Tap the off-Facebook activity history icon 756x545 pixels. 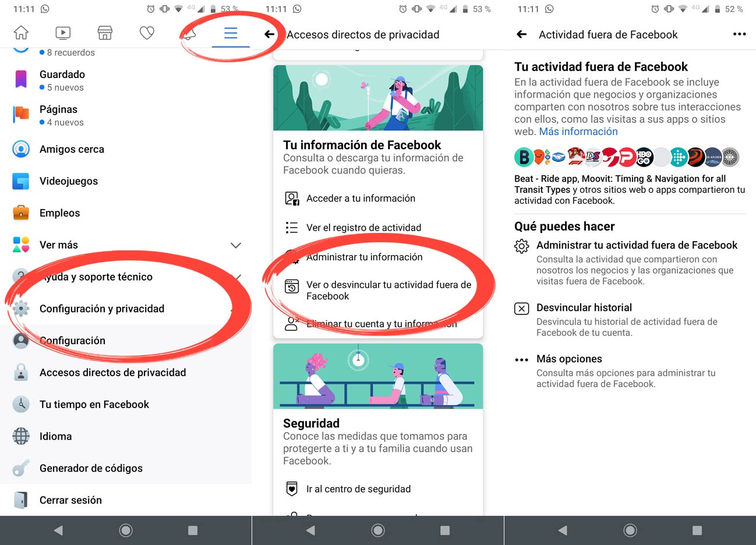[292, 286]
